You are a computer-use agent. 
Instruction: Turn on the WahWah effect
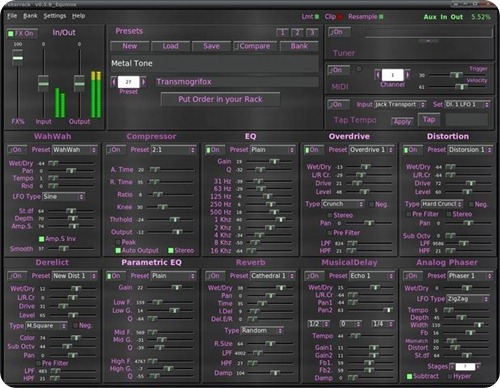[x=17, y=150]
